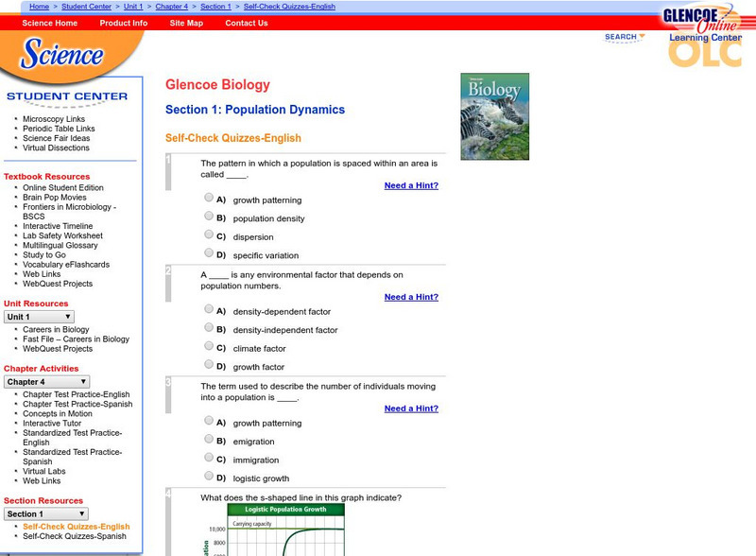Select answer A growth patterning for question 1
The width and height of the screenshot is (756, 556).
pos(209,197)
